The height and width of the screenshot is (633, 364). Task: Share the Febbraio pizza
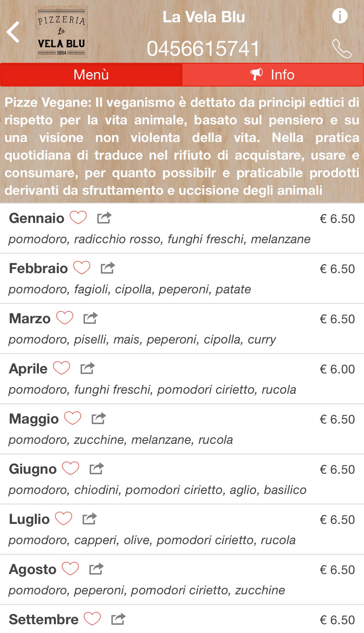(108, 268)
